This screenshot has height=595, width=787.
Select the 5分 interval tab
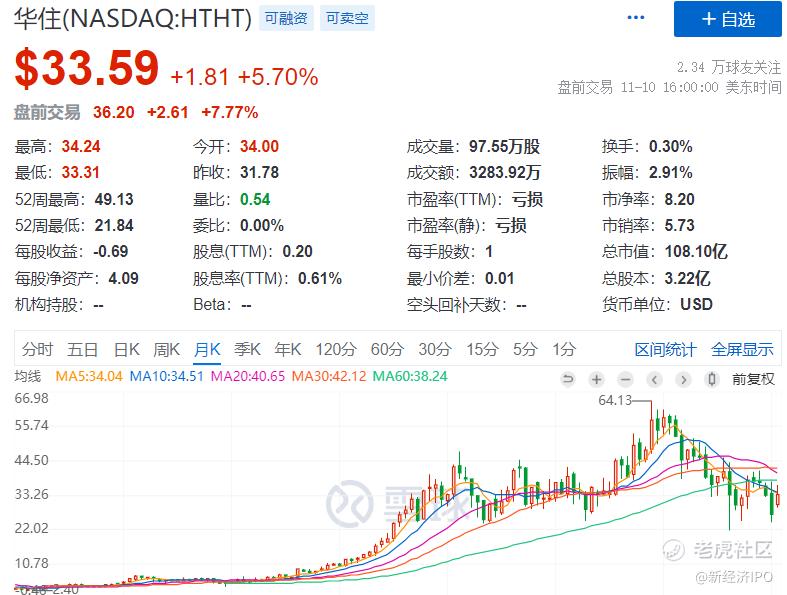525,349
